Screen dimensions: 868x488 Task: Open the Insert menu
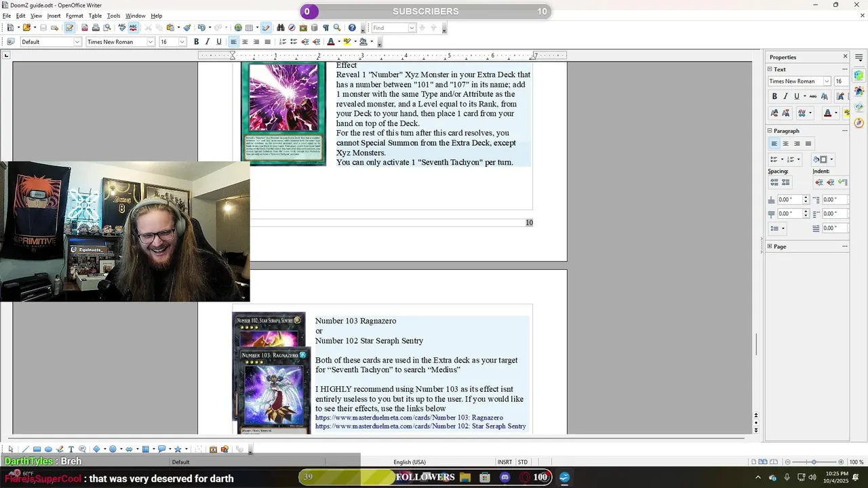pos(54,16)
